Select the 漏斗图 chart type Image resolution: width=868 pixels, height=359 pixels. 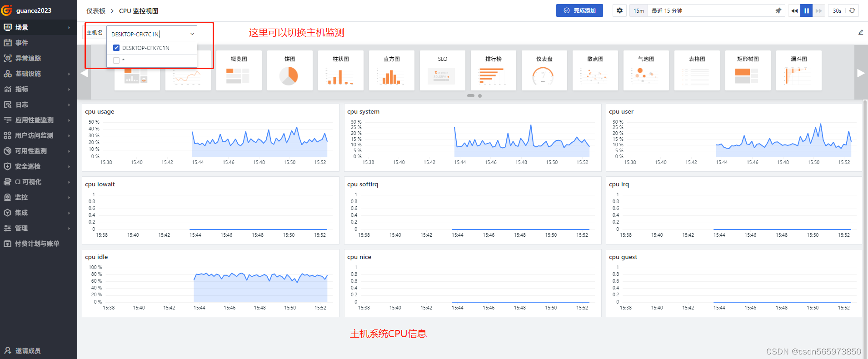tap(799, 70)
